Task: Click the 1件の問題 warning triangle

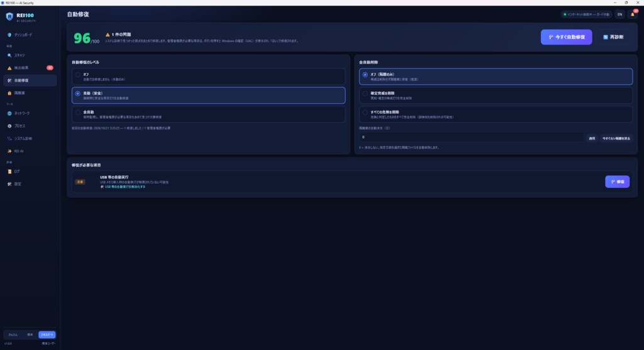Action: 108,35
